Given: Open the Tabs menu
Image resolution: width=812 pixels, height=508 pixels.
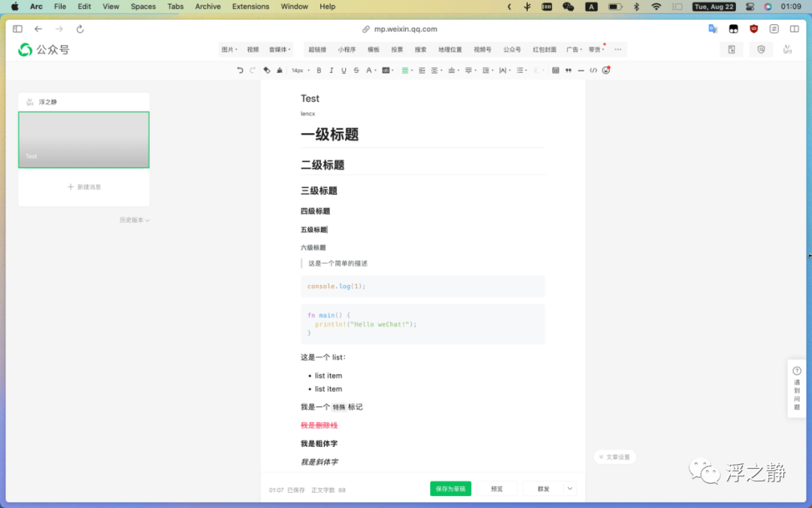Looking at the screenshot, I should click(175, 7).
